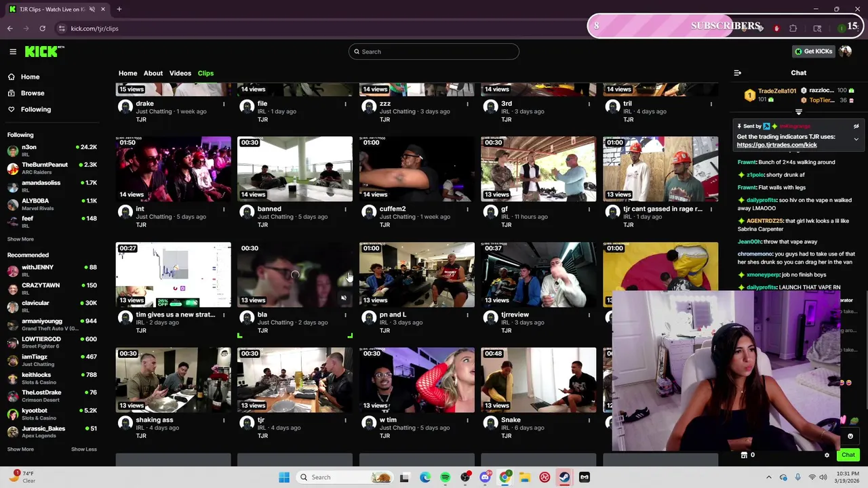Expand the chat leaderboard arrow

click(x=799, y=112)
